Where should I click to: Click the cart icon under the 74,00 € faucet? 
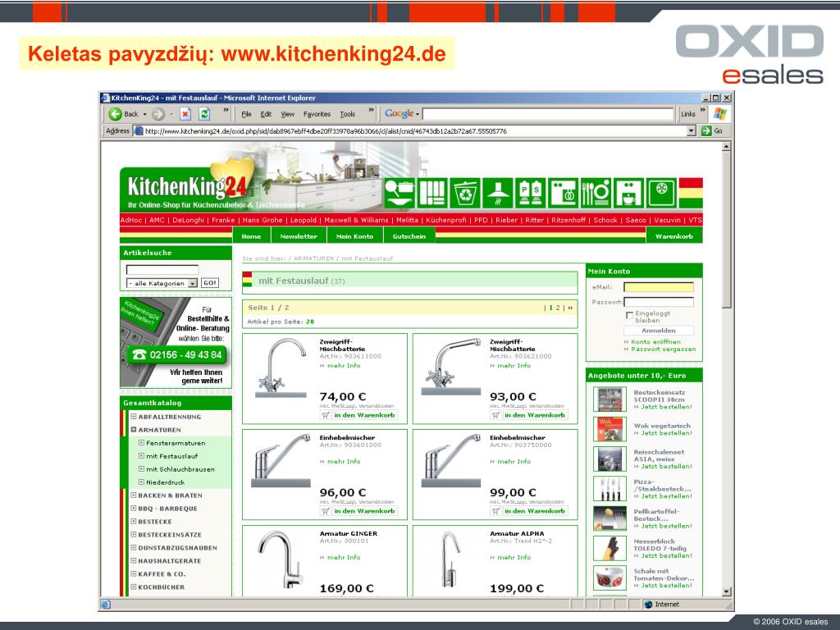(325, 415)
